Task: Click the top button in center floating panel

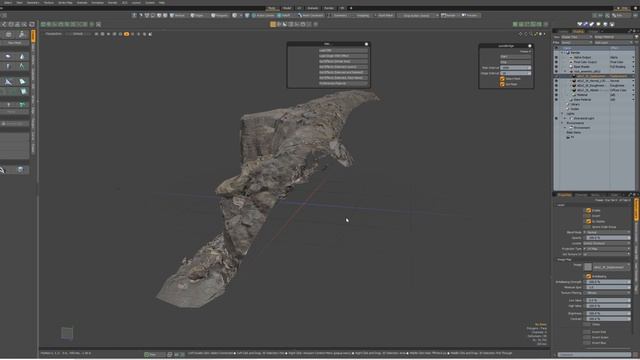Action: tap(343, 51)
